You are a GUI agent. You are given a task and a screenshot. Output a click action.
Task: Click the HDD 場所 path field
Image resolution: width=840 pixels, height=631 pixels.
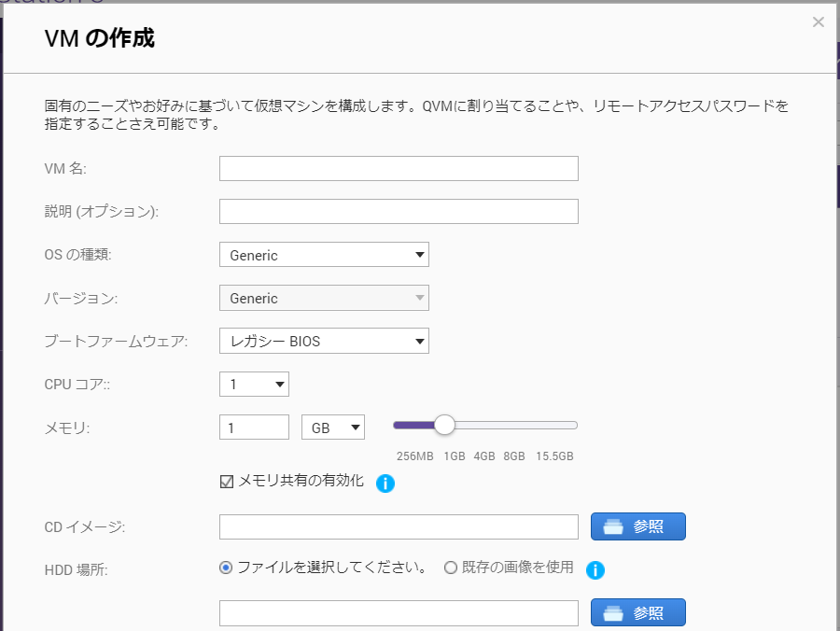click(399, 612)
